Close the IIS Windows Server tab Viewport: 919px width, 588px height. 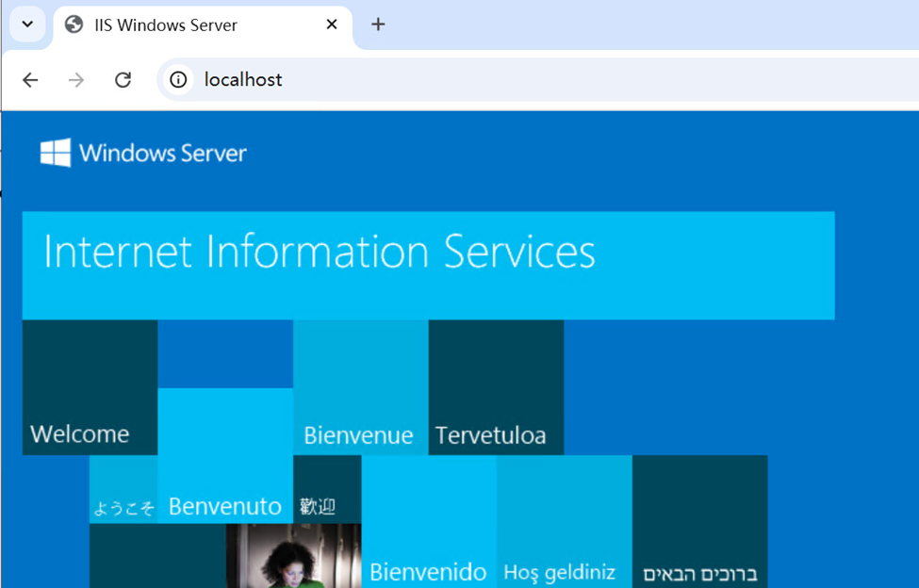point(332,24)
